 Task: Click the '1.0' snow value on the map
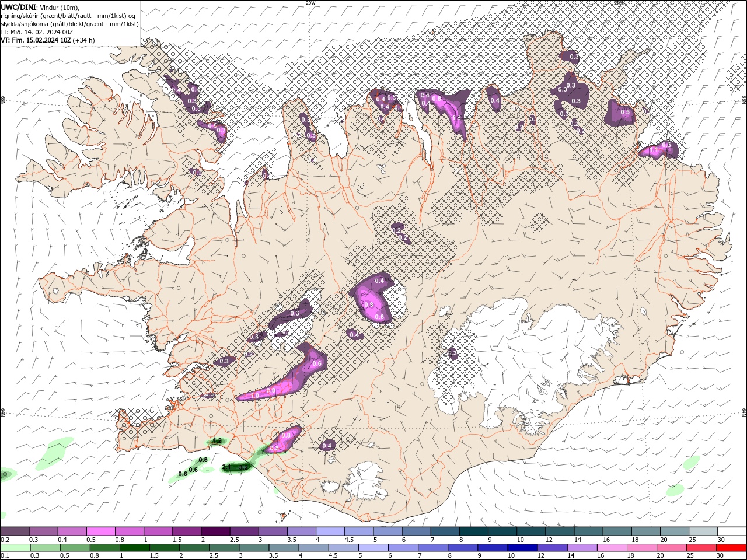click(x=254, y=396)
